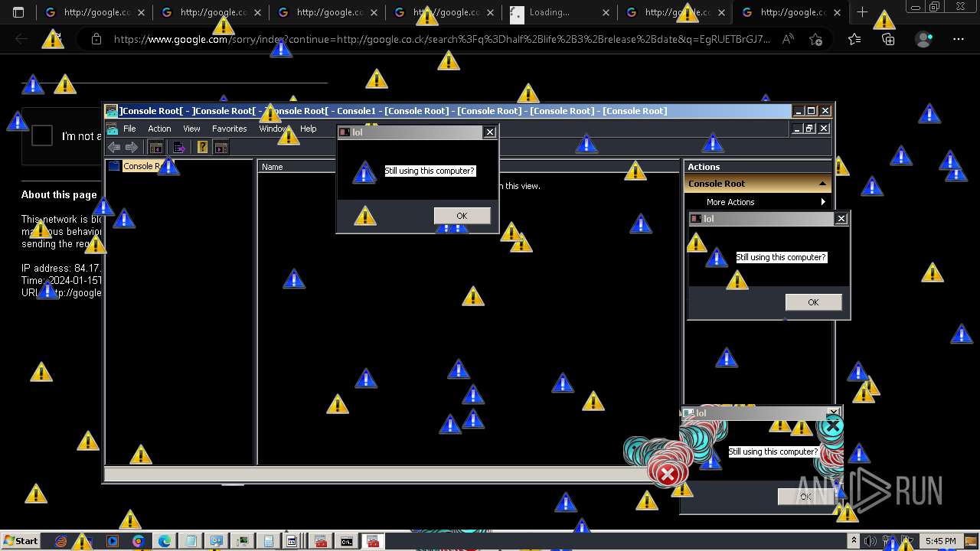Click Show desktop button beside the taskbar clock
Image resolution: width=980 pixels, height=551 pixels.
coord(971,541)
